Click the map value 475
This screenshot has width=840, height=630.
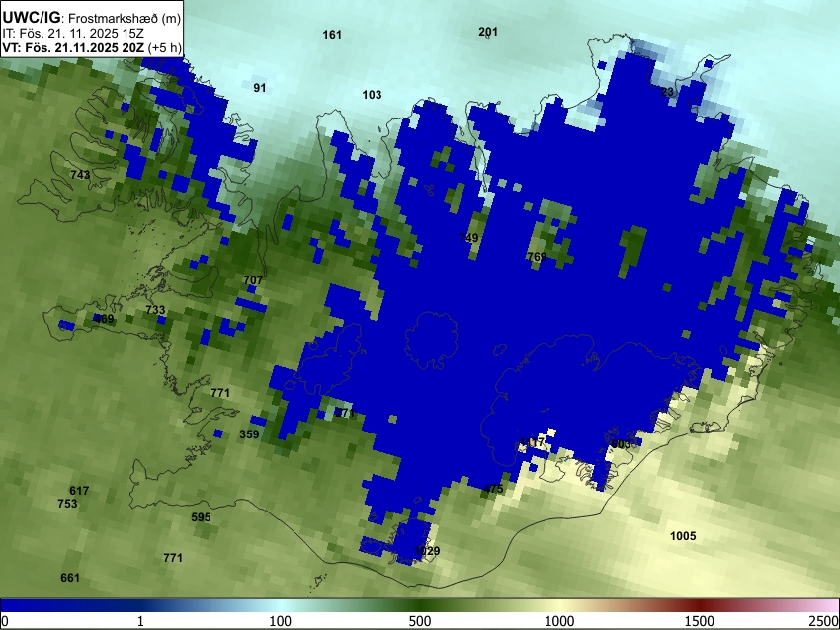[x=493, y=489]
